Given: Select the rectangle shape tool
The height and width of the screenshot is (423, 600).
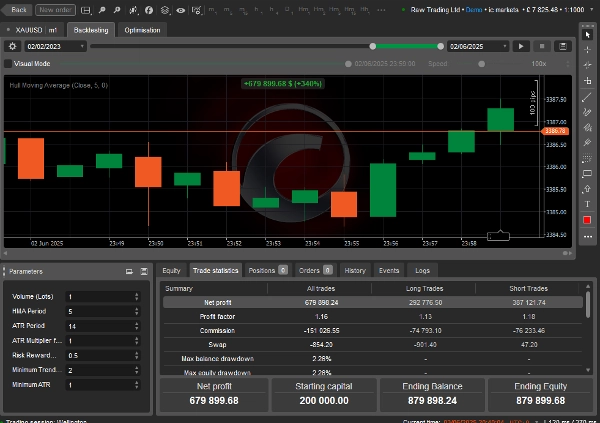Looking at the screenshot, I should [587, 174].
